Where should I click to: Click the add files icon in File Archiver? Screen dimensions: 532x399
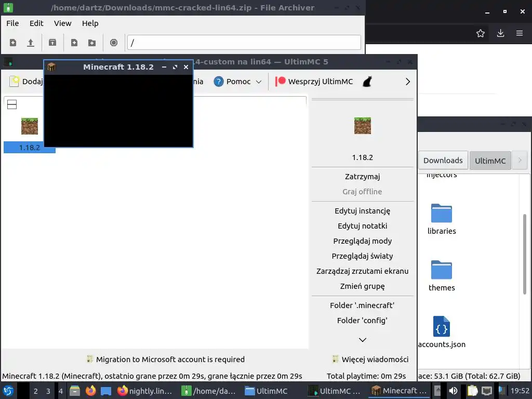click(x=74, y=43)
